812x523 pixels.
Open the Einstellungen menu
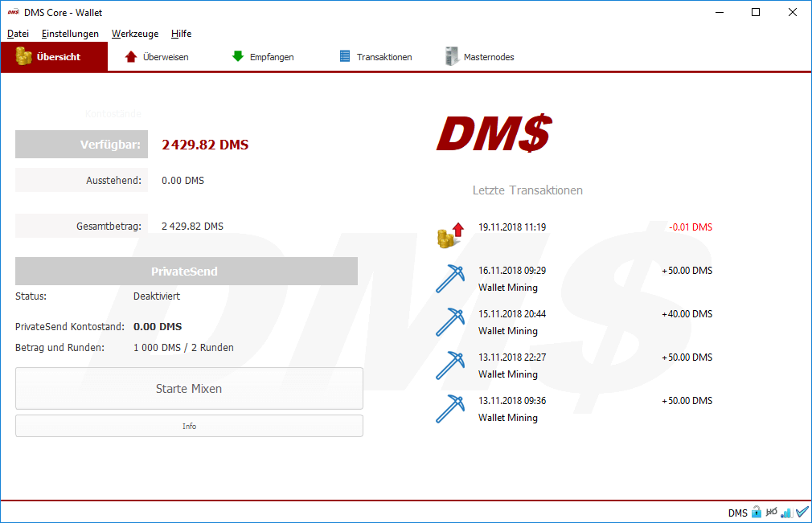(70, 34)
